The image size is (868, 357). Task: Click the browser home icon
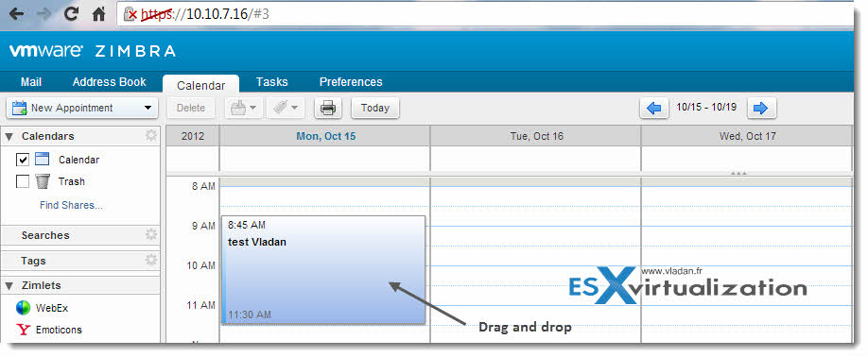(x=98, y=14)
